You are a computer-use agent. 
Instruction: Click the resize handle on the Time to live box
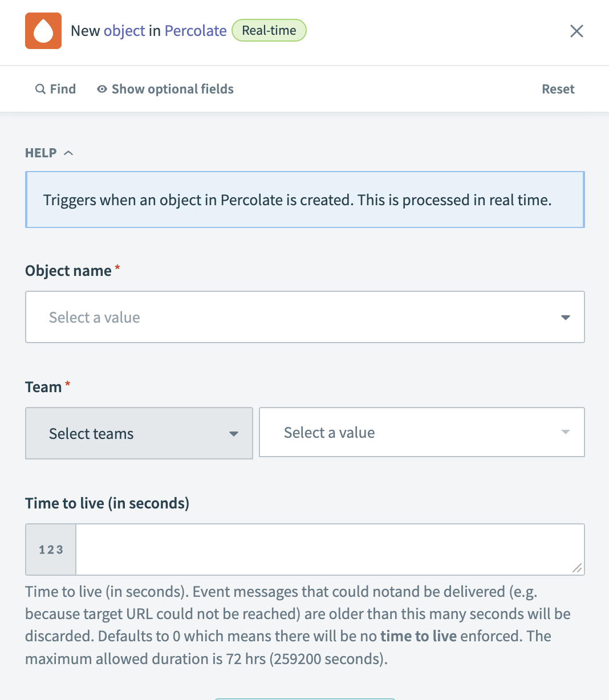point(578,567)
